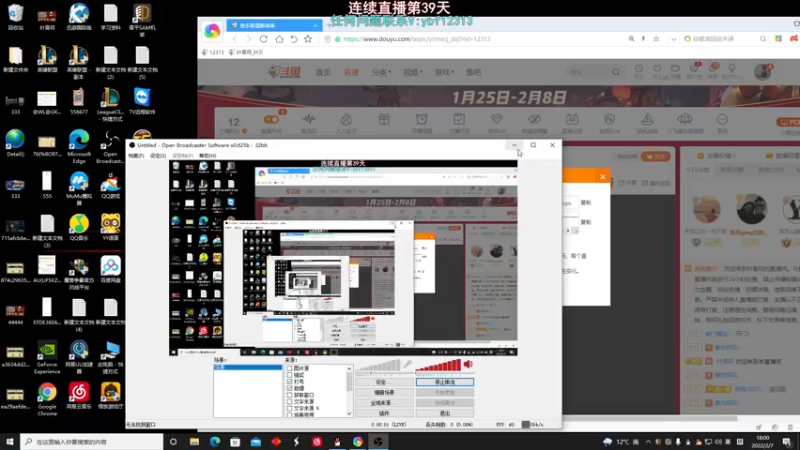The width and height of the screenshot is (800, 450).
Task: Toggle the live stream switch in Douyu toolbar
Action: pyautogui.click(x=271, y=119)
